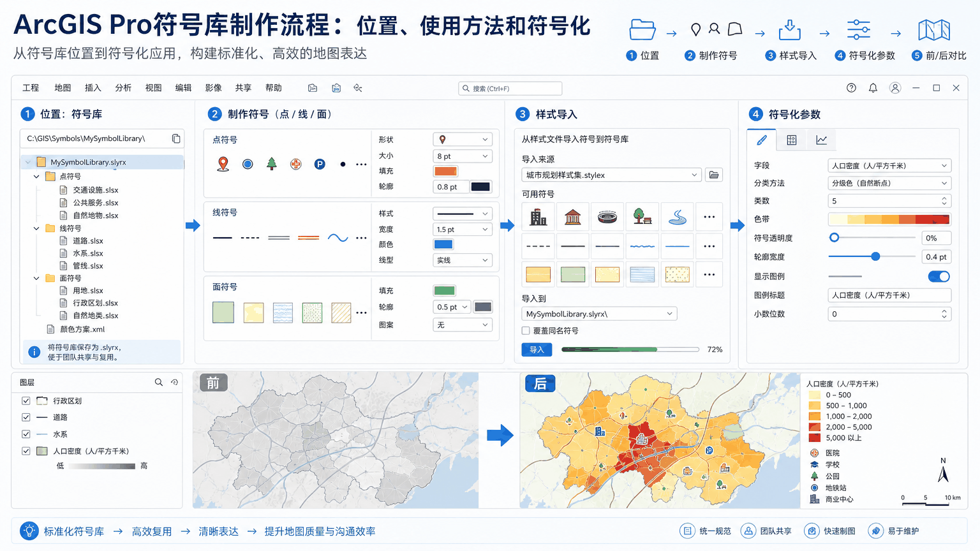Image resolution: width=980 pixels, height=551 pixels.
Task: Open 行政区划.slsx in the tree
Action: point(96,303)
